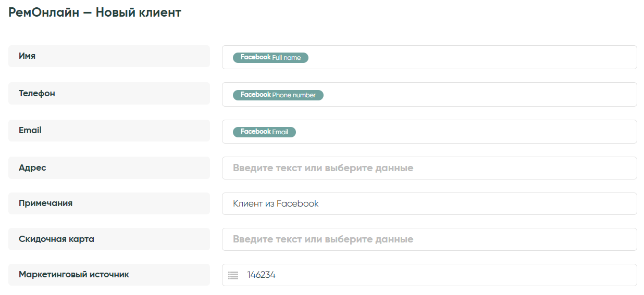Click the Телефон field label
644x295 pixels.
point(37,94)
